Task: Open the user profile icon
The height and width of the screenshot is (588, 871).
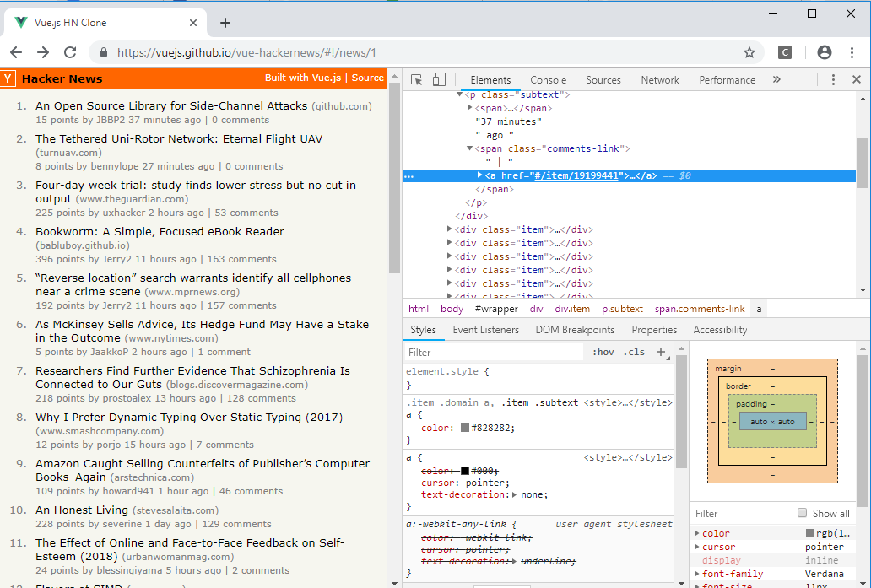Action: tap(825, 53)
